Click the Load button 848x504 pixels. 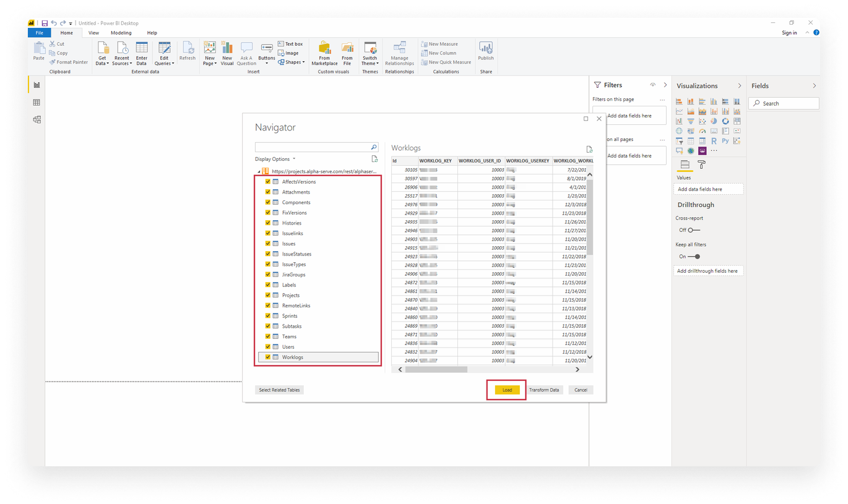coord(507,390)
